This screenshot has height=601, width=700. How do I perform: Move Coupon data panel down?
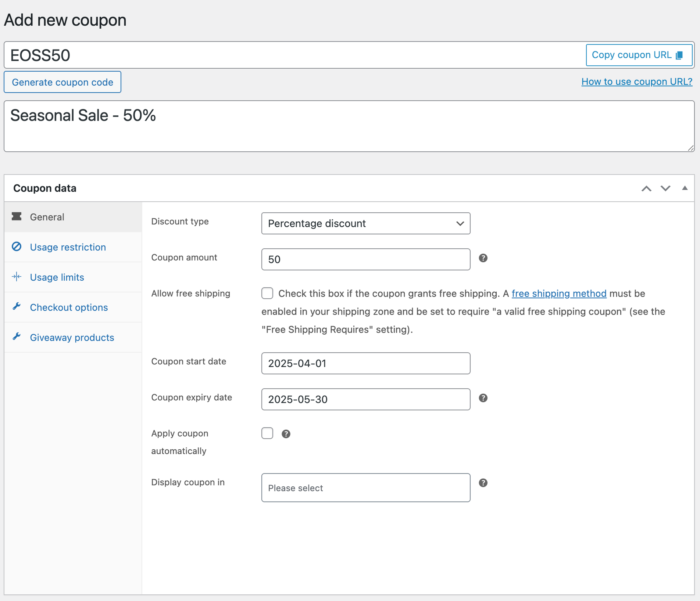(x=665, y=188)
